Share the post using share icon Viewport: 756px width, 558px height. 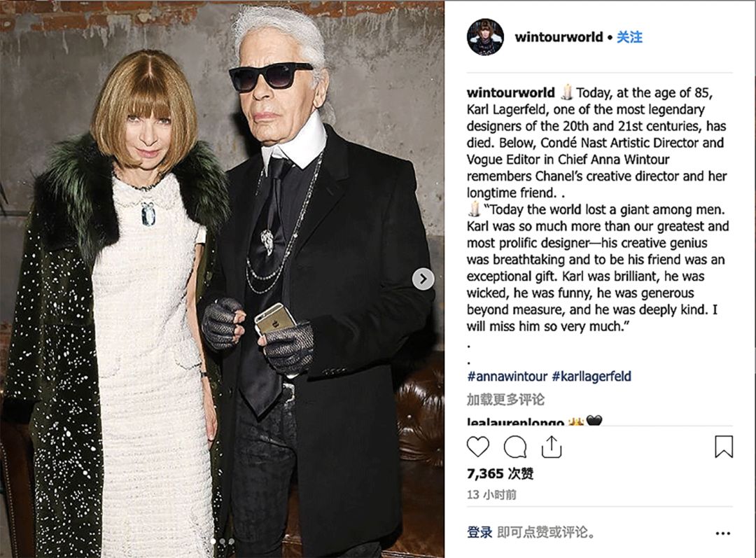pos(552,447)
